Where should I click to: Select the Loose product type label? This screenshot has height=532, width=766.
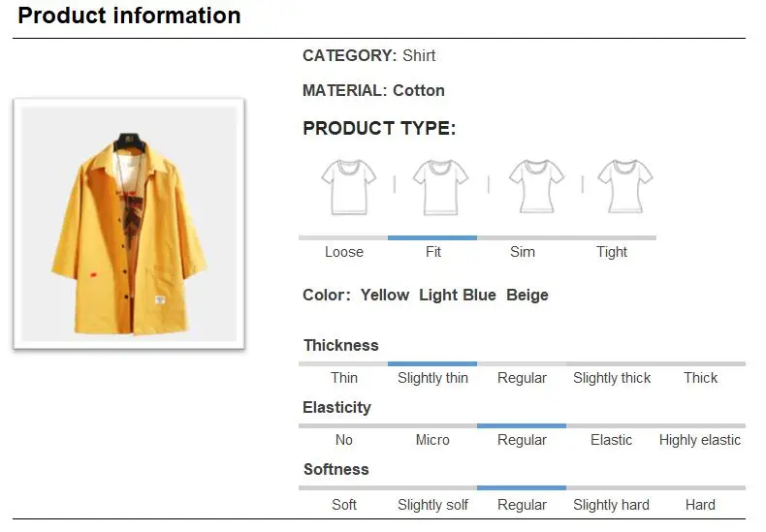pyautogui.click(x=344, y=252)
